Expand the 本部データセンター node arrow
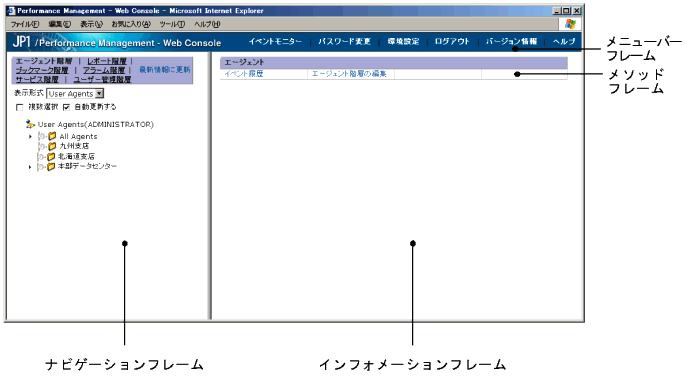Screen dimensions: 688x380 30,167
